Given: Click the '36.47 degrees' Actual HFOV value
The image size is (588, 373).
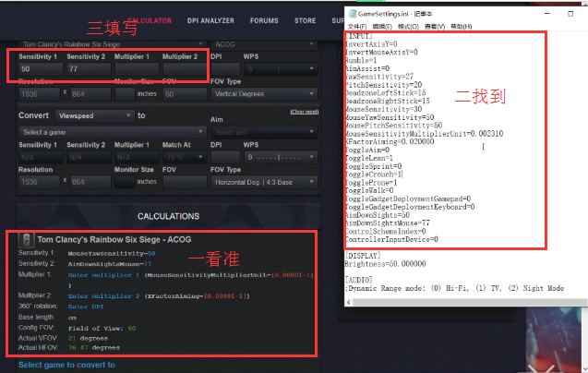Looking at the screenshot, I should click(x=94, y=348).
